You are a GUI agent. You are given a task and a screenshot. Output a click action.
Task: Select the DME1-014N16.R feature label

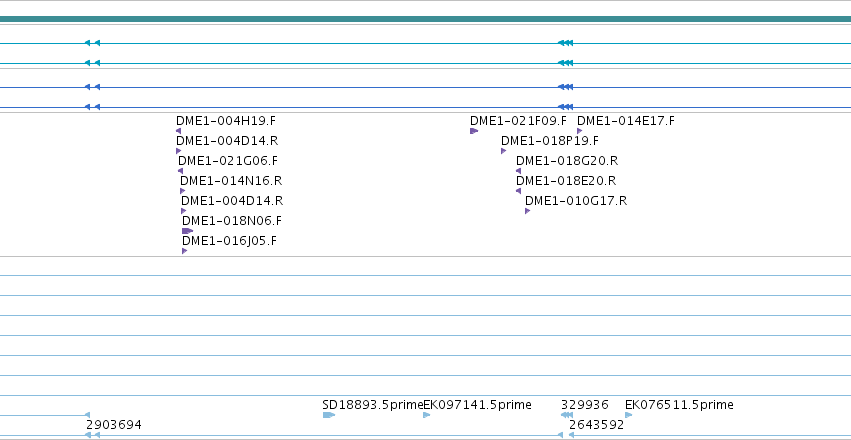tap(231, 181)
